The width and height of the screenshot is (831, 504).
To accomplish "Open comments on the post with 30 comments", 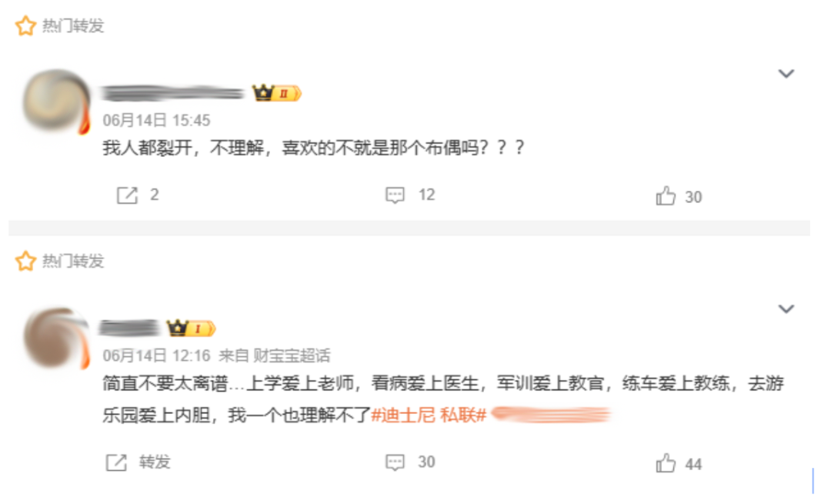I will click(x=395, y=462).
